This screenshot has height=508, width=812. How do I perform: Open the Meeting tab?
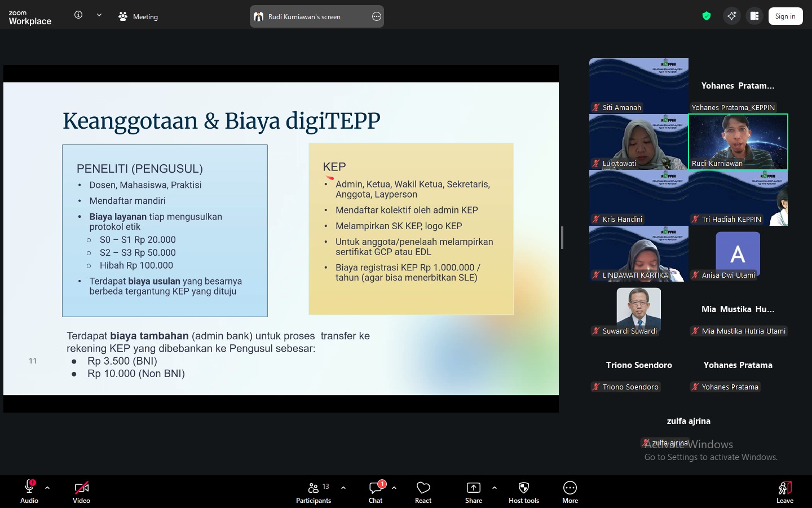click(138, 16)
